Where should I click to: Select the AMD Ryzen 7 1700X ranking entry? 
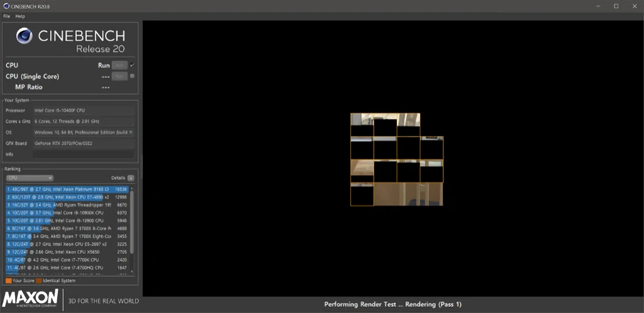[67, 237]
